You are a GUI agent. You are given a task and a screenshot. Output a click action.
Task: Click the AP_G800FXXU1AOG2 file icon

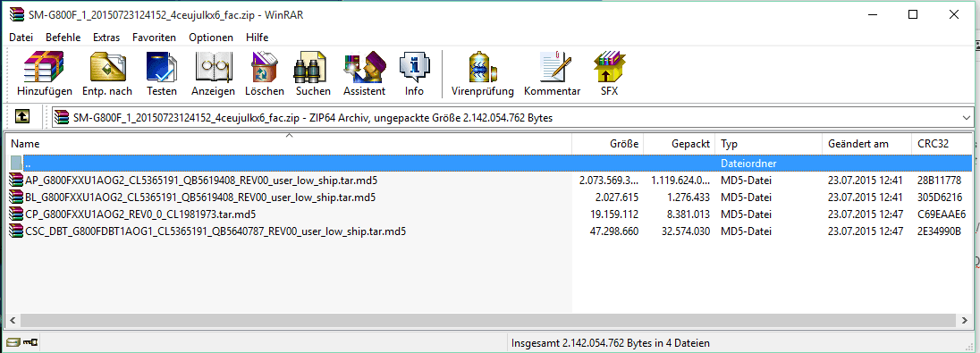[17, 181]
